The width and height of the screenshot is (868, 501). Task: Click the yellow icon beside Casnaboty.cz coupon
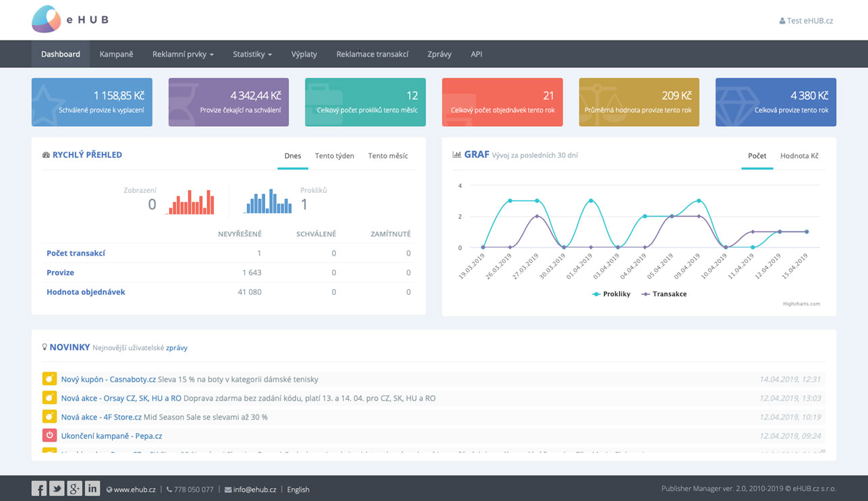point(49,379)
